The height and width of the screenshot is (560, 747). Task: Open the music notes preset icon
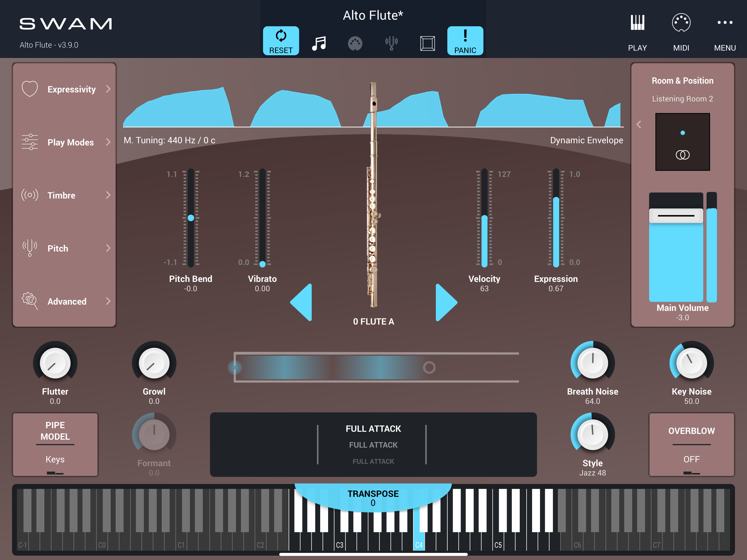pos(319,43)
